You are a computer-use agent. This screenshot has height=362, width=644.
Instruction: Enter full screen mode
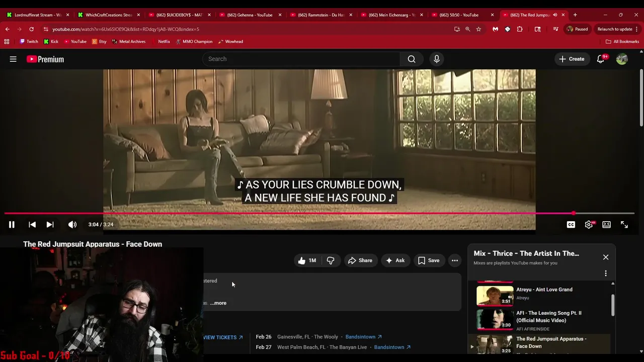[x=624, y=225]
